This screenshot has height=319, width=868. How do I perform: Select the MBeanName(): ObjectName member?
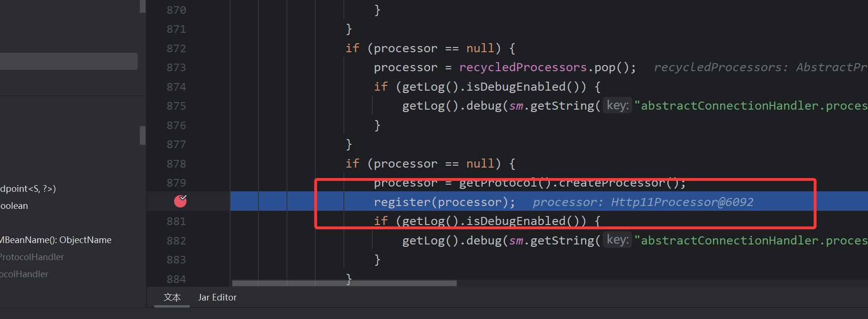56,240
